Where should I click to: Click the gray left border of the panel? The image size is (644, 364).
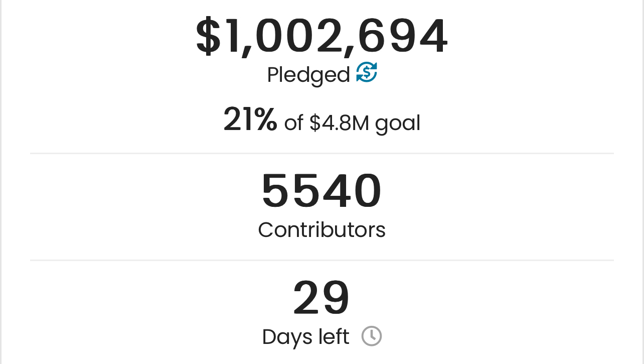click(x=1, y=182)
